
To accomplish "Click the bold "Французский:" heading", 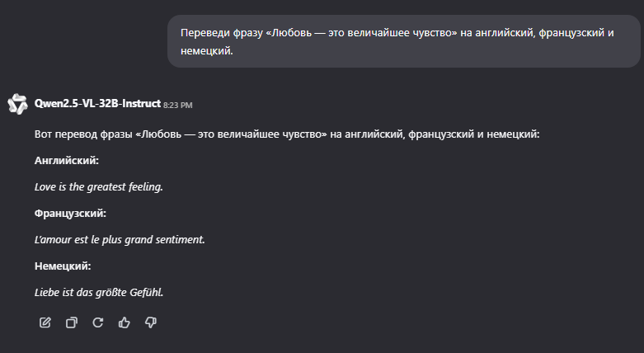I will pos(70,214).
